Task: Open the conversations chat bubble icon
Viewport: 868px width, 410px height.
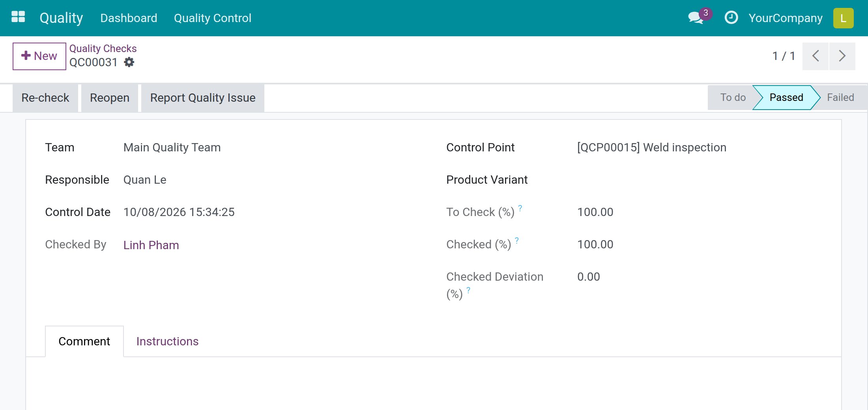Action: point(696,18)
